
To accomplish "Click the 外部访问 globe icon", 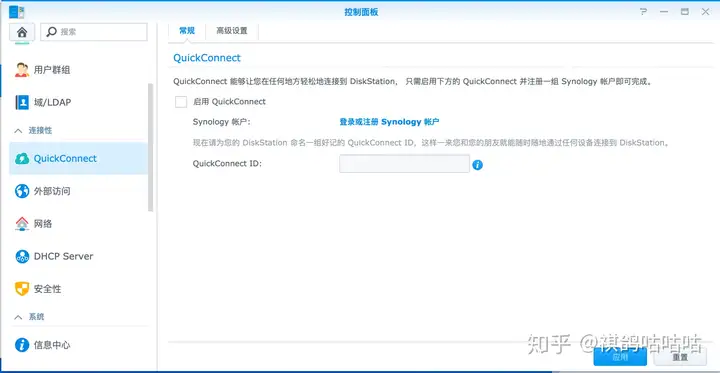I will pyautogui.click(x=22, y=191).
